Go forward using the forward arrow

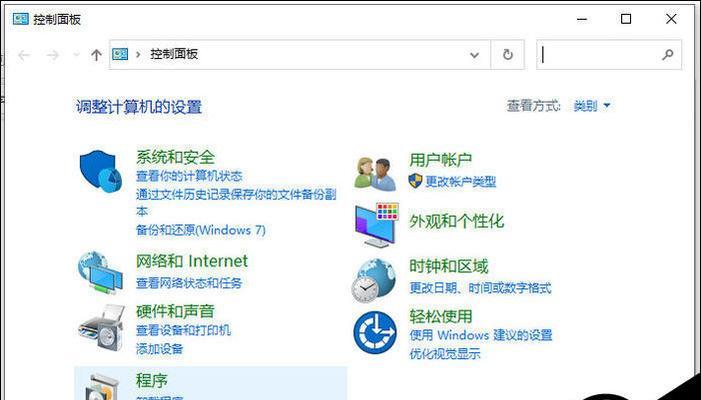(x=53, y=55)
